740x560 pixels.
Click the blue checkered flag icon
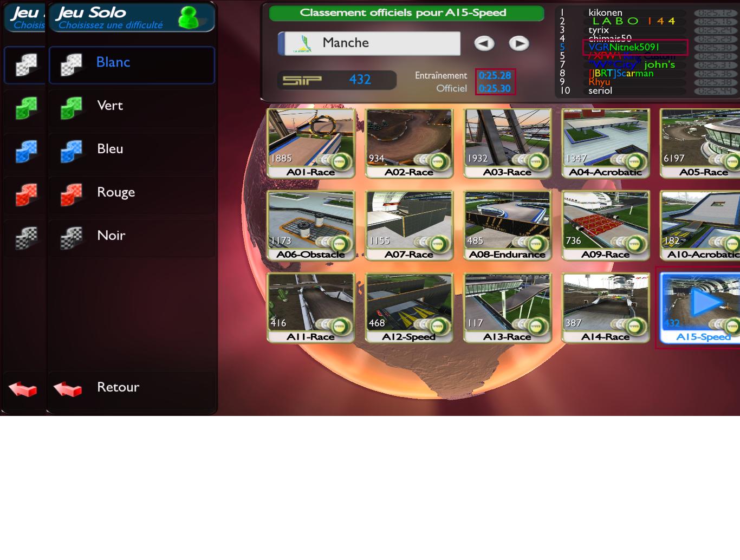(71, 151)
